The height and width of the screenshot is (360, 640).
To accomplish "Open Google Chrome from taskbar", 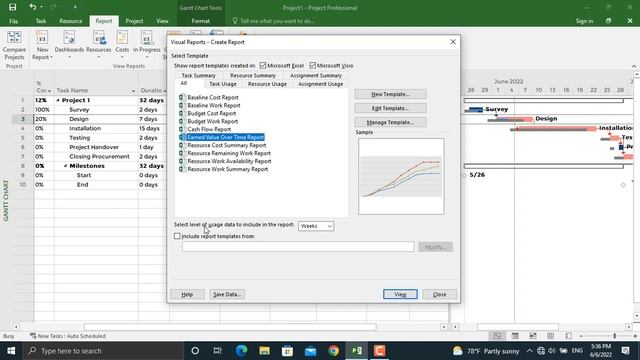I will pos(333,351).
